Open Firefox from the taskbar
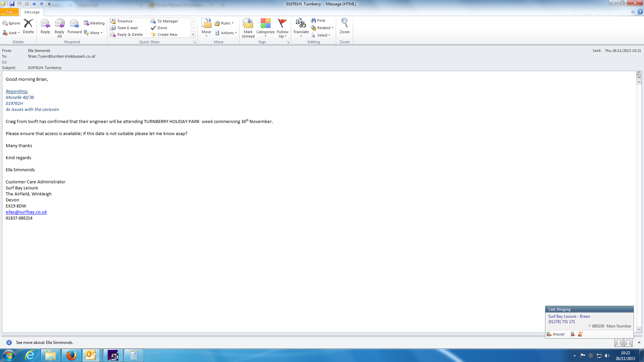The height and width of the screenshot is (362, 644). click(x=71, y=355)
